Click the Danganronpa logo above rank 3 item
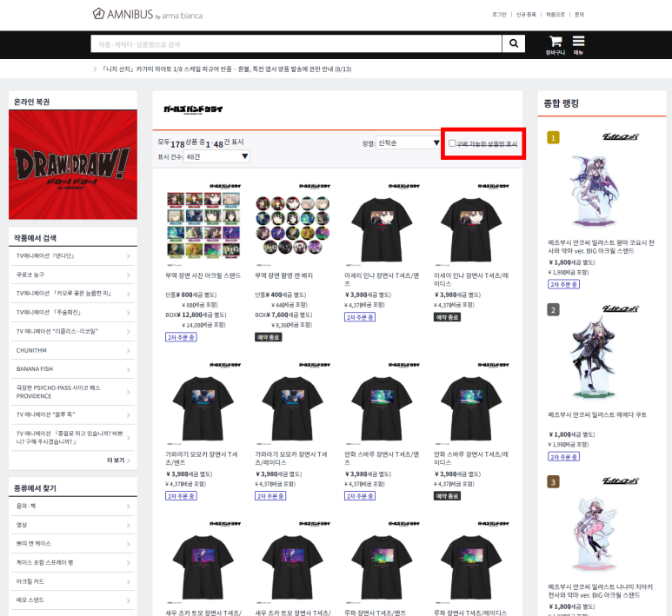The height and width of the screenshot is (616, 672). pos(620,480)
